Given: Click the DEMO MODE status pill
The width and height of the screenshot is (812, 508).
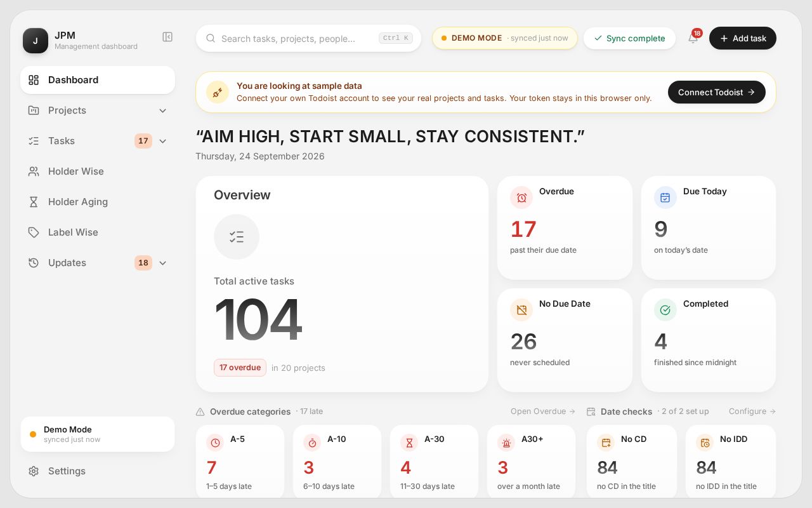Looking at the screenshot, I should (x=505, y=38).
